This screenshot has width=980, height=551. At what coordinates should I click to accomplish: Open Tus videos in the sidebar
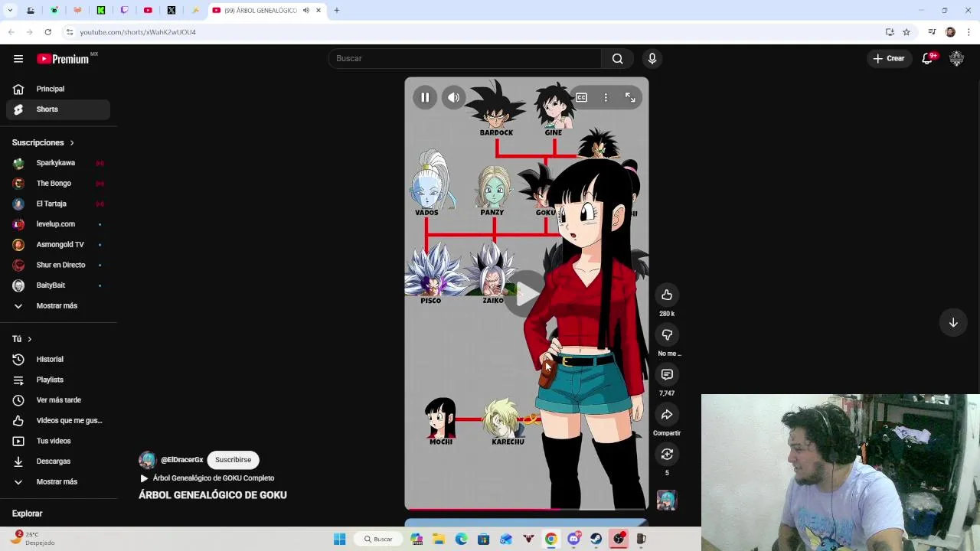[x=58, y=441]
